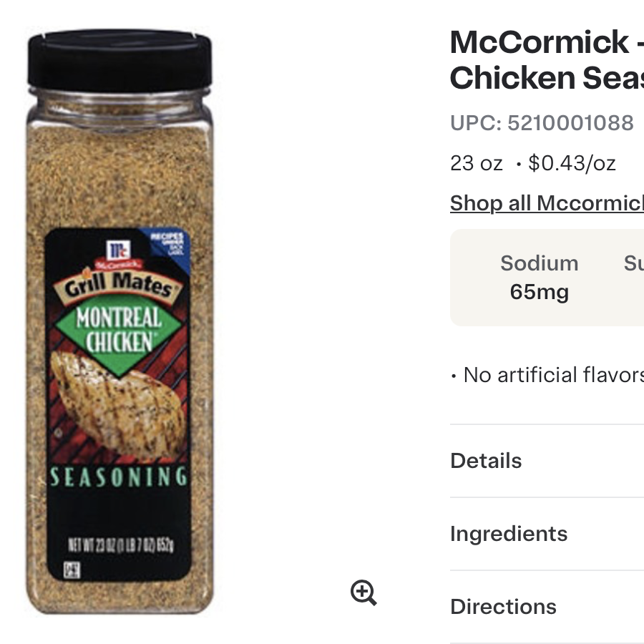Viewport: 644px width, 644px height.
Task: View all Mccormick brand products
Action: (x=547, y=203)
